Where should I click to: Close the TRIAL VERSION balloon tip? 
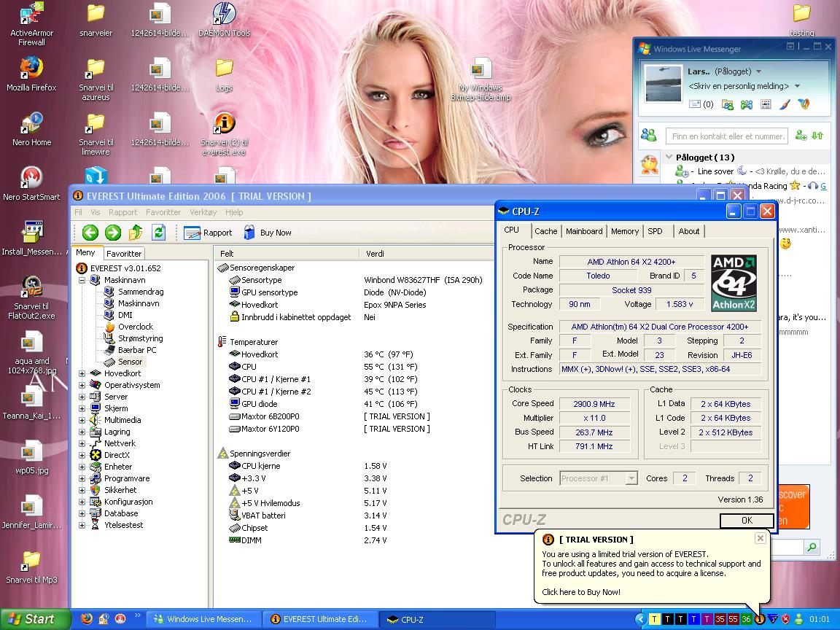(x=761, y=538)
